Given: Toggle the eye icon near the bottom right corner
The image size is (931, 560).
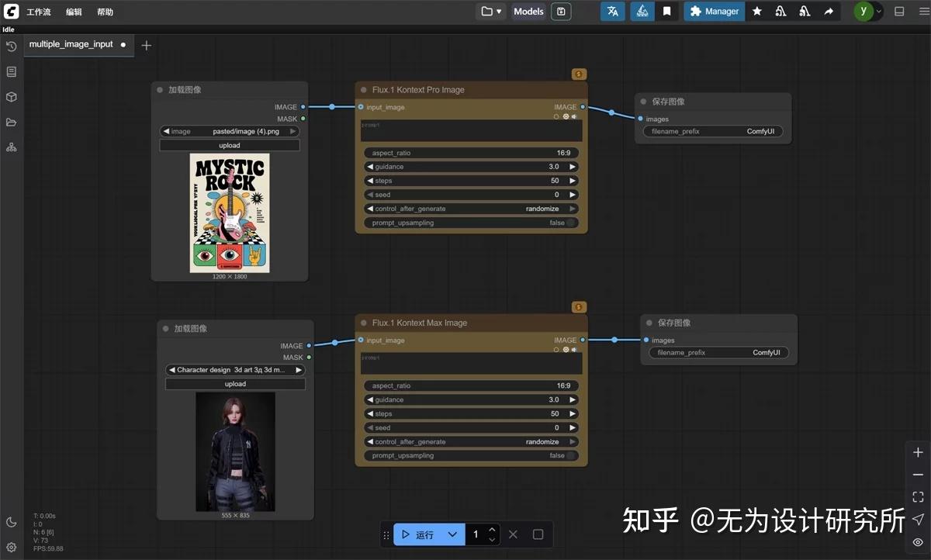Looking at the screenshot, I should (x=918, y=543).
